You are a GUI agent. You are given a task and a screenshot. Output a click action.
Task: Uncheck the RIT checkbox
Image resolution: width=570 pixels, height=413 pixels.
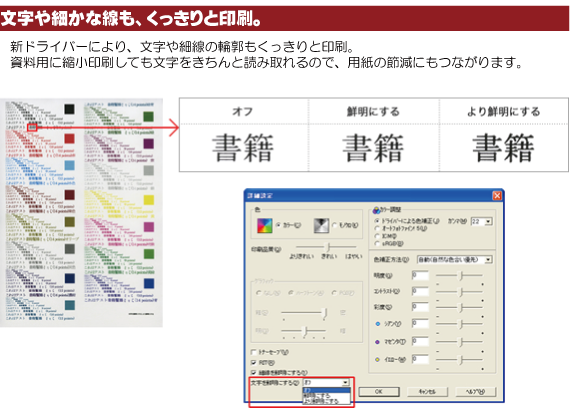click(x=254, y=362)
